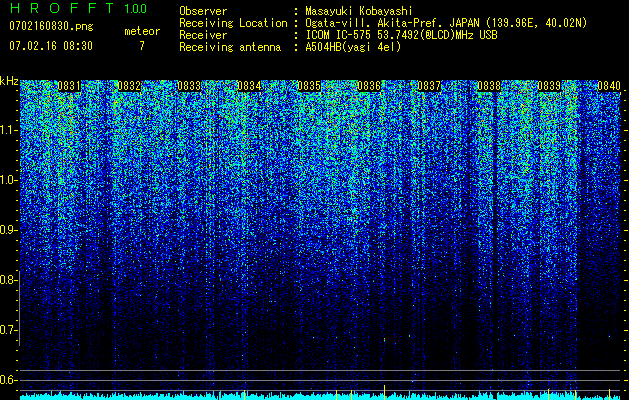Click the 0837 time marker
Viewport: 629px width, 400px height.
tap(429, 86)
